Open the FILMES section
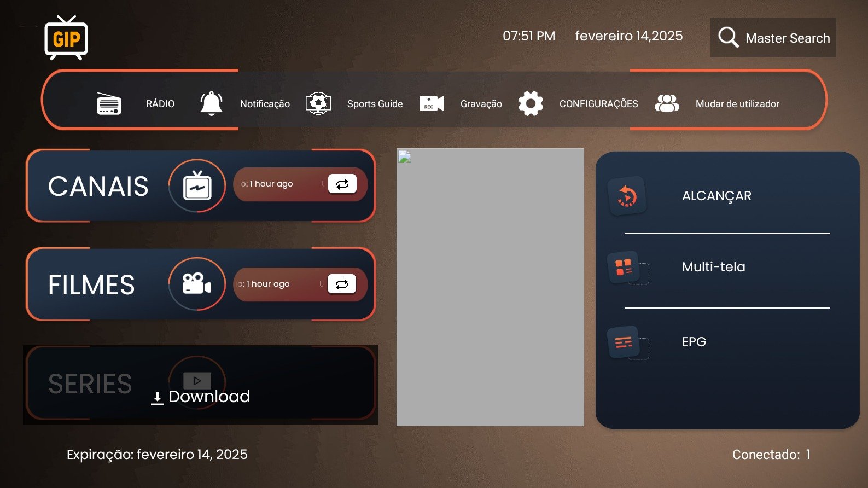 [91, 285]
